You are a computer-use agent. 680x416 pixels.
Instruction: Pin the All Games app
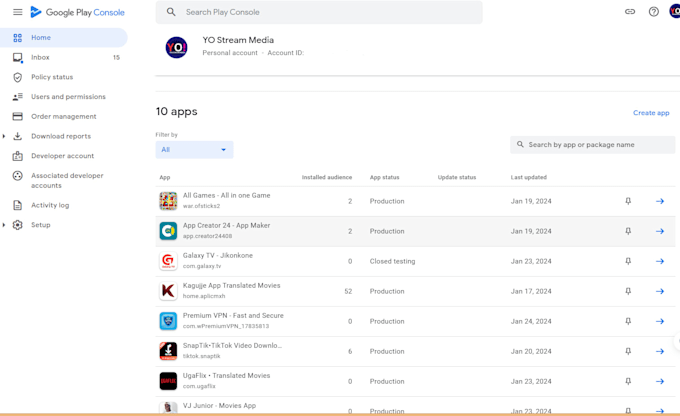pos(628,201)
